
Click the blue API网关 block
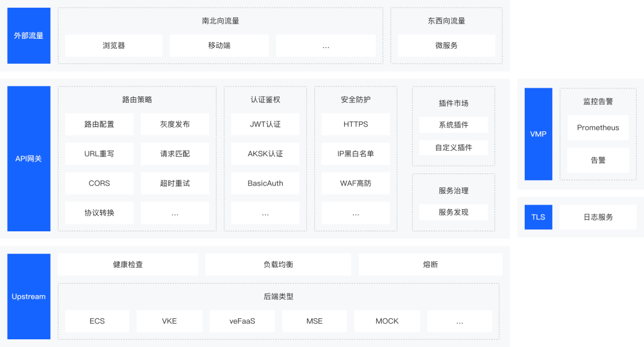tap(29, 159)
